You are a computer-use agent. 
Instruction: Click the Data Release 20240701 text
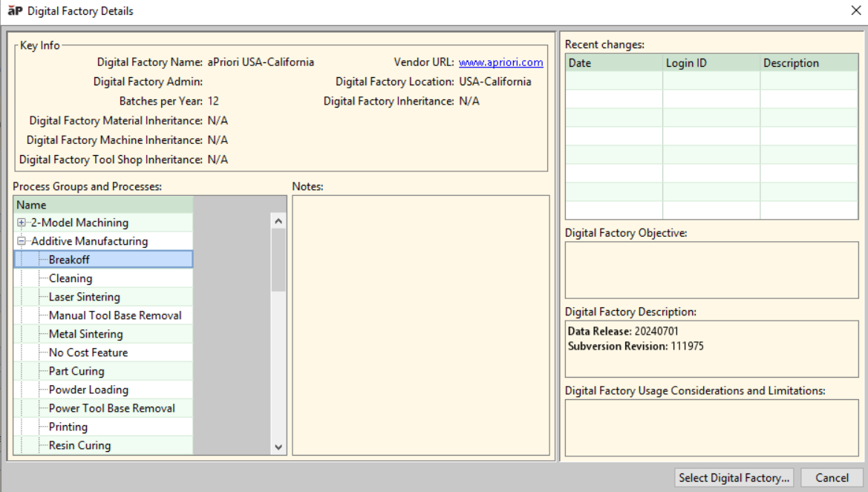[x=623, y=332]
